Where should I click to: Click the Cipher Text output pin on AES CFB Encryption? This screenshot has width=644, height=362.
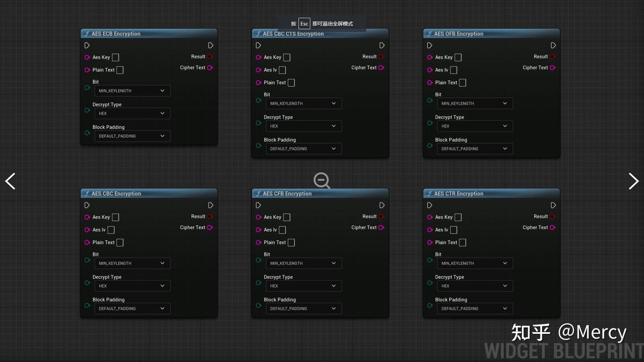point(381,227)
